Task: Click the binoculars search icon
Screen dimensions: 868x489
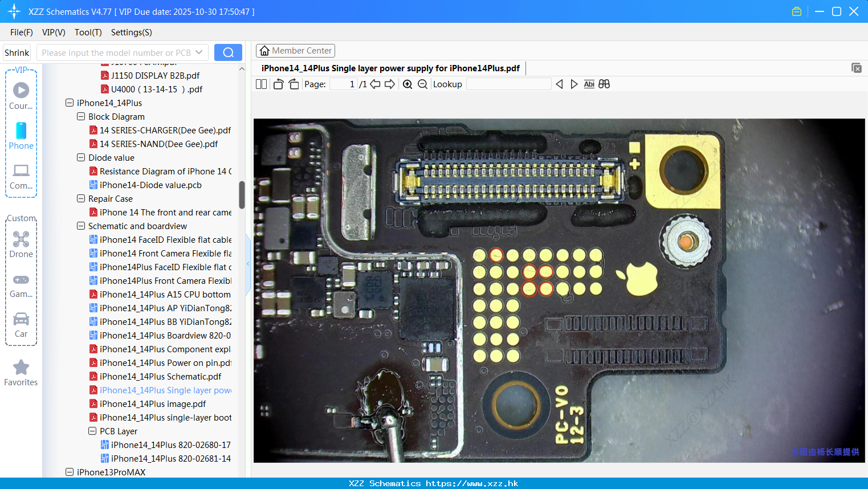Action: point(604,84)
